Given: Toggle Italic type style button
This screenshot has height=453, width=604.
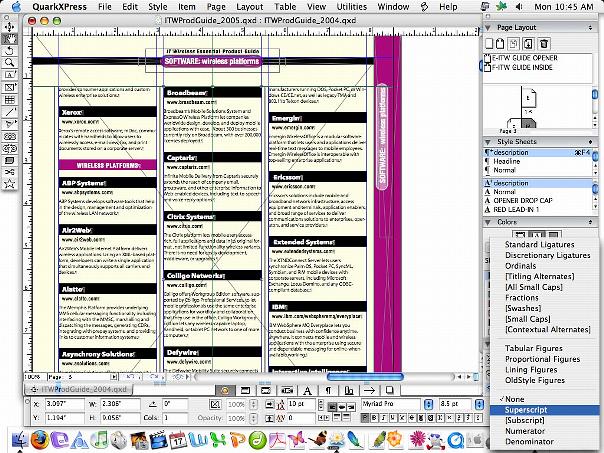Looking at the screenshot, I should (384, 418).
